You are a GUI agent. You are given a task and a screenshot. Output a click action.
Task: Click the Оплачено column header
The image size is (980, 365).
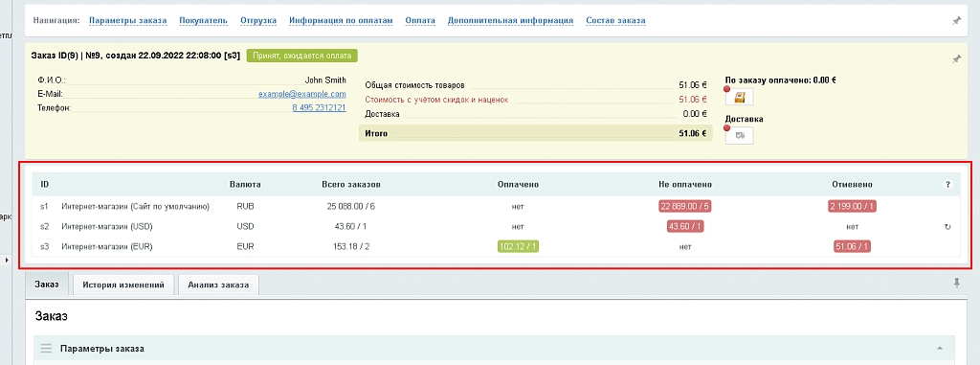[518, 185]
